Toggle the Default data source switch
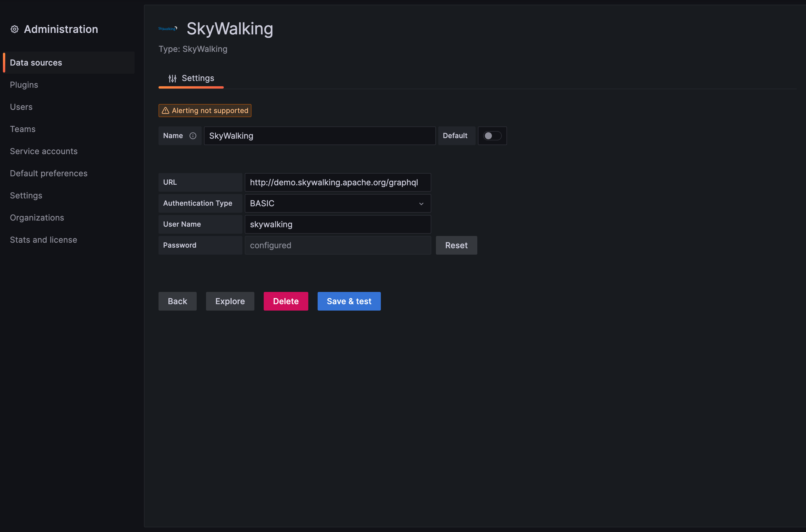 coord(492,136)
